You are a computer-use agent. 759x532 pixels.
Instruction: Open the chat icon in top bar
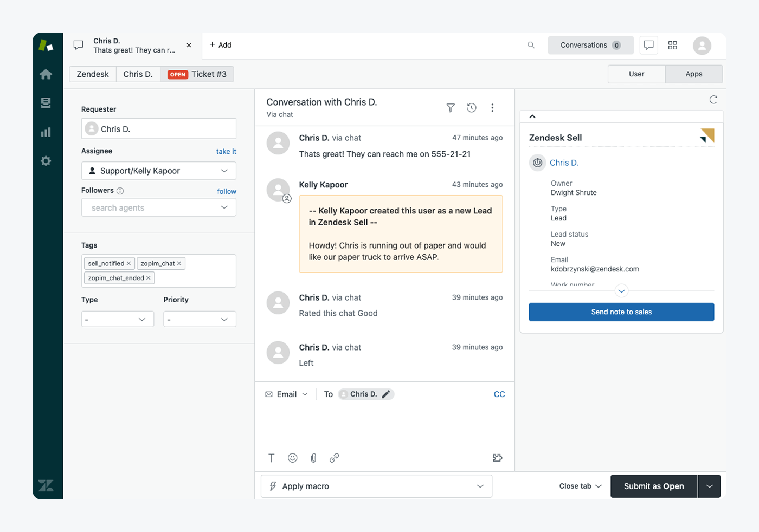pos(649,45)
